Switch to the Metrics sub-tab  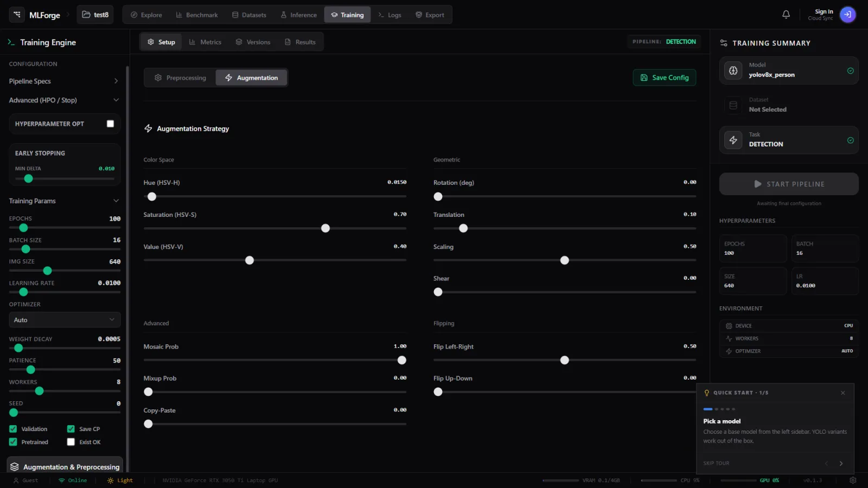point(205,42)
